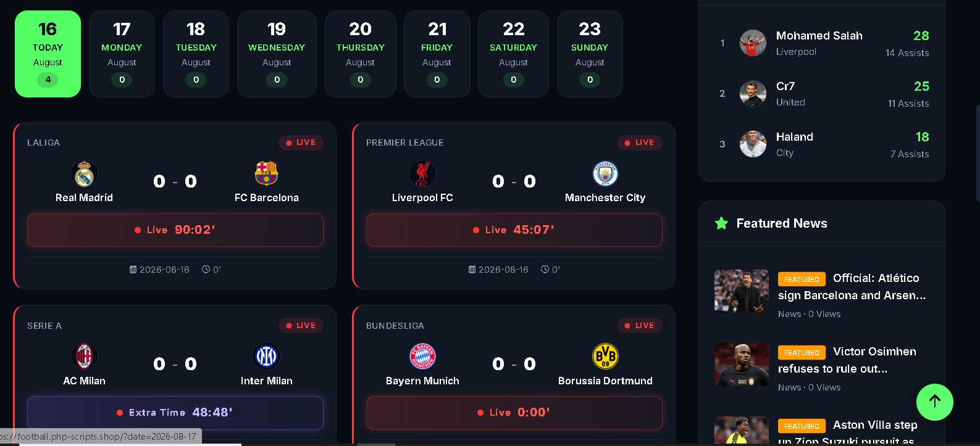Viewport: 980px width, 446px height.
Task: Open the Victor Osimhen news thumbnail
Action: pos(742,365)
